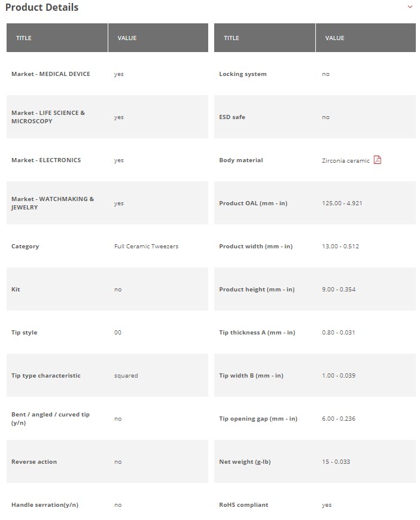Select the Tip style value 00

pyautogui.click(x=117, y=332)
